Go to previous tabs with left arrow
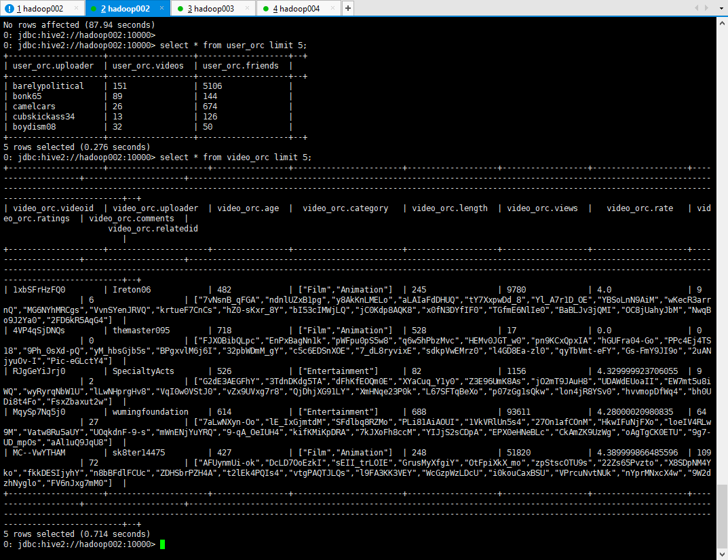 696,8
